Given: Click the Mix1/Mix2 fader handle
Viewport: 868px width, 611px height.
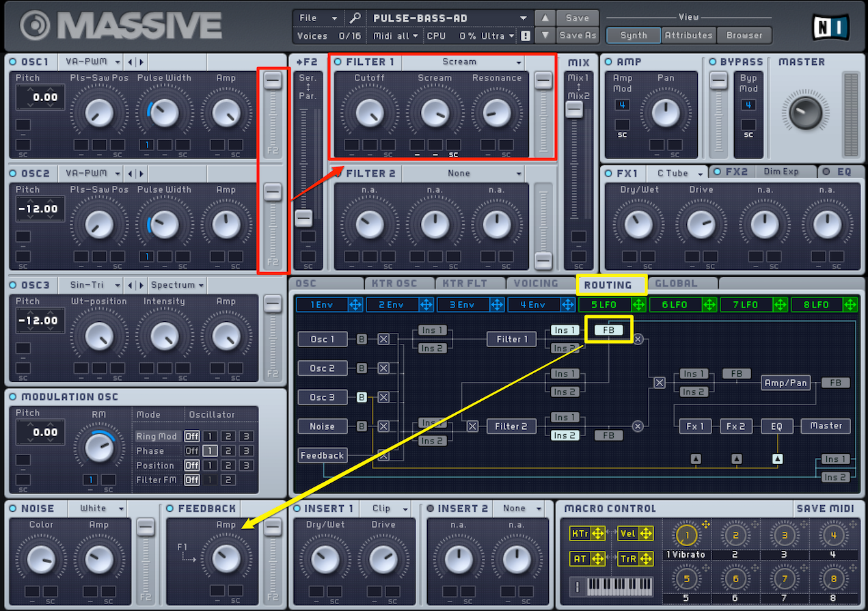Looking at the screenshot, I should (574, 109).
